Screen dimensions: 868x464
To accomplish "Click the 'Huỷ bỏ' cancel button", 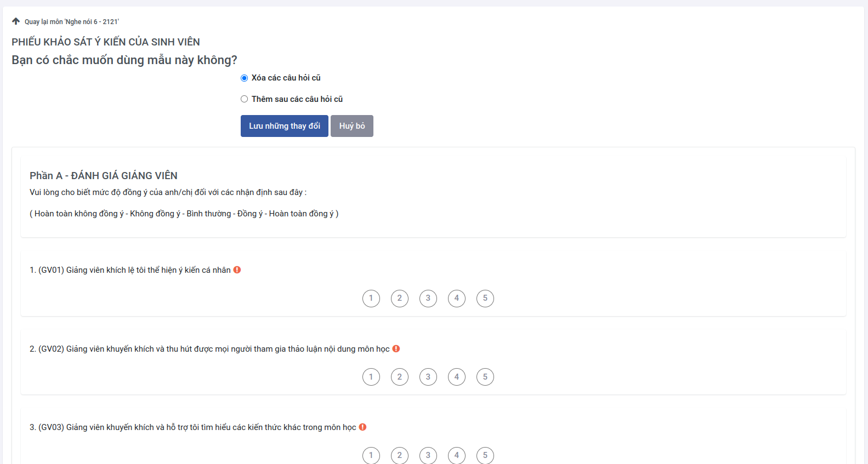I will pos(351,126).
